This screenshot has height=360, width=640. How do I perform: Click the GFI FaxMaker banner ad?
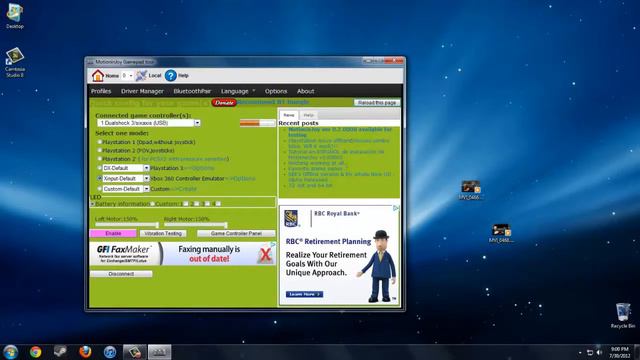(x=182, y=253)
